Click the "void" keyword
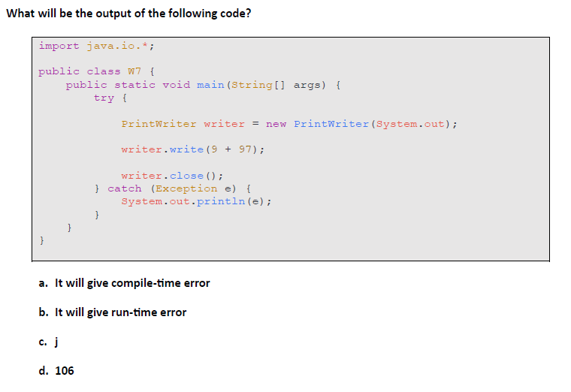 [x=177, y=85]
